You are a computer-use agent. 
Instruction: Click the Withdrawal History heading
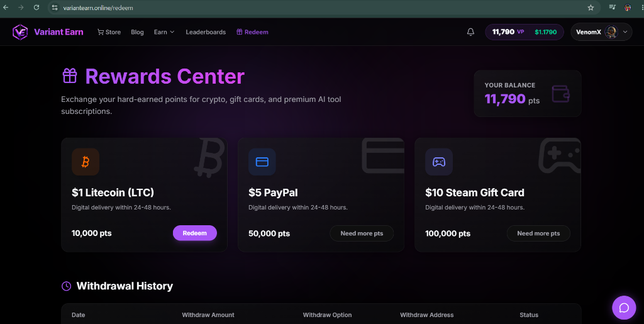coord(125,286)
